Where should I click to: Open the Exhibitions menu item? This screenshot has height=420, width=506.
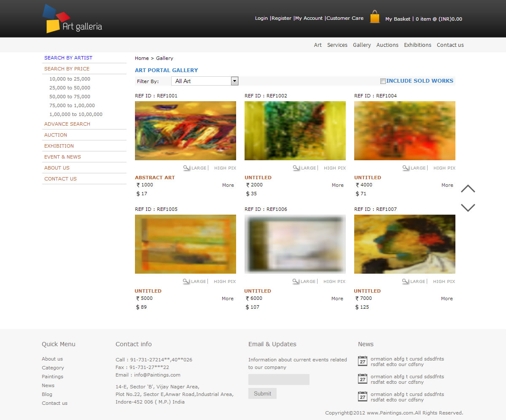click(417, 45)
